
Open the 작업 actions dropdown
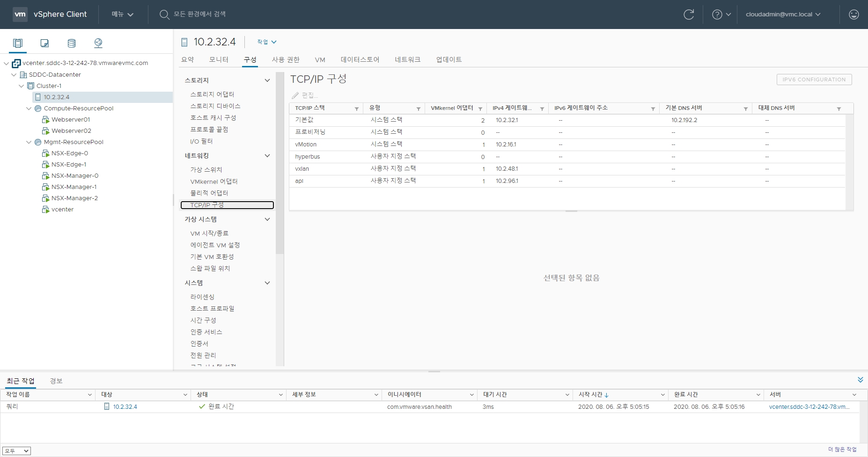(x=267, y=42)
